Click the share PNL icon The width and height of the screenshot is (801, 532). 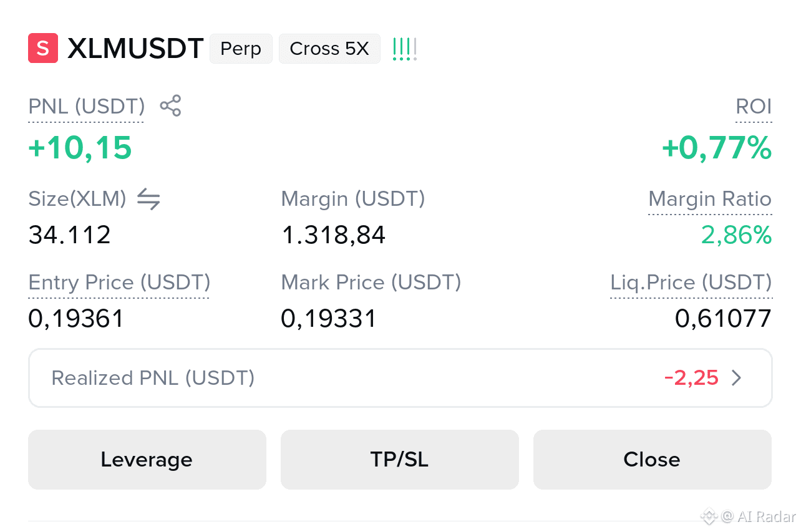point(170,106)
